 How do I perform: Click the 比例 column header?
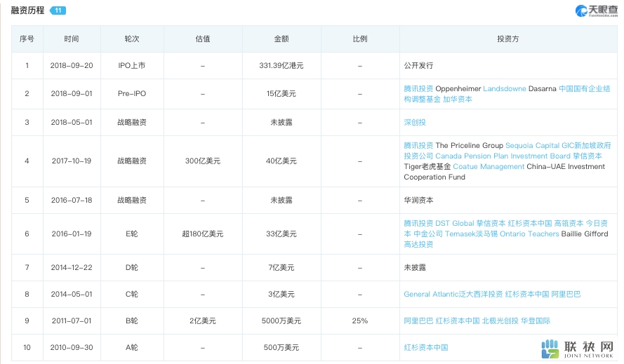pos(360,39)
